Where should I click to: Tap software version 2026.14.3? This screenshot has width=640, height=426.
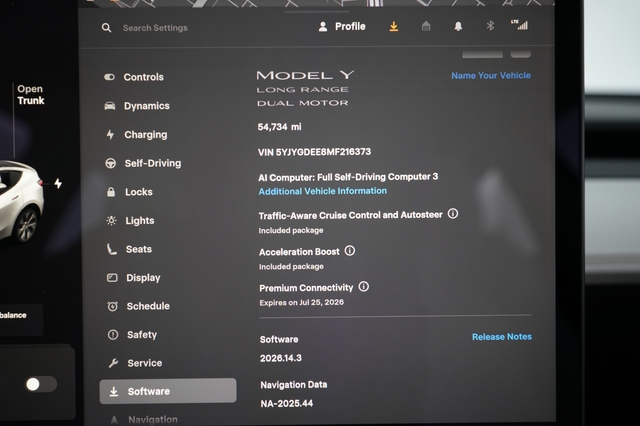(x=281, y=358)
